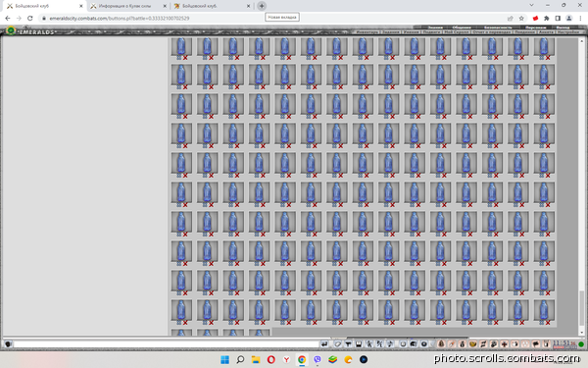Delete the first potion using its red X
Image resolution: width=588 pixels, height=368 pixels.
click(185, 58)
